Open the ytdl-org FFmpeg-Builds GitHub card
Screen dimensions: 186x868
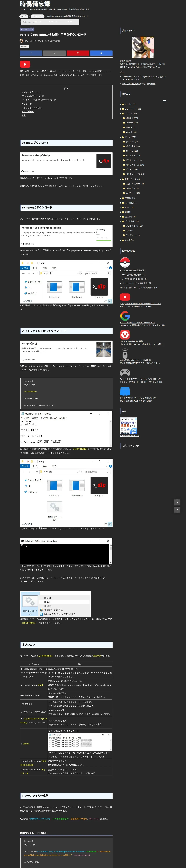point(66,236)
